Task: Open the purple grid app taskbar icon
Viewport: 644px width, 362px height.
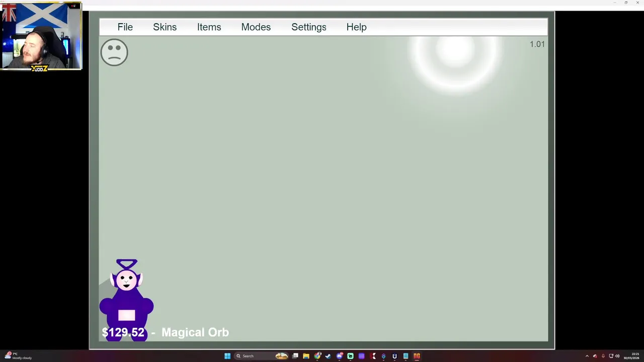Action: [x=361, y=356]
